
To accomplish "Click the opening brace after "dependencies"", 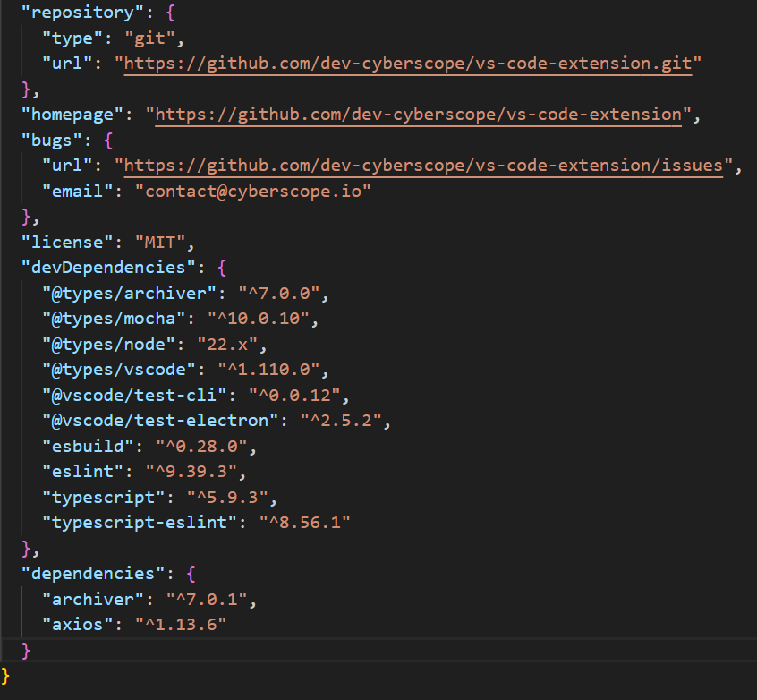I will [191, 575].
